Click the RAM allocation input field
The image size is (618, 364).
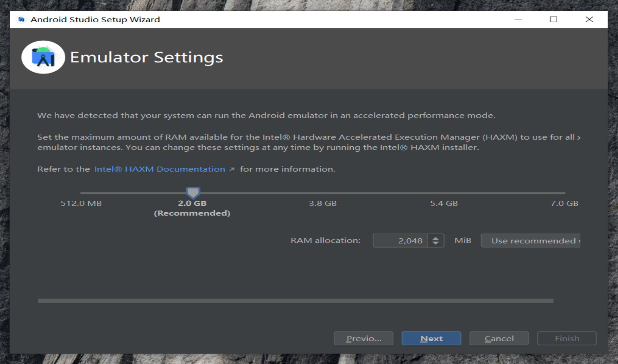click(400, 240)
